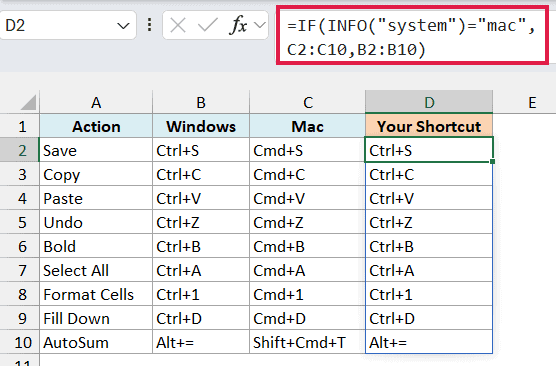The height and width of the screenshot is (366, 556).
Task: Click the 'Cmd+C' cell
Action: coord(307,174)
